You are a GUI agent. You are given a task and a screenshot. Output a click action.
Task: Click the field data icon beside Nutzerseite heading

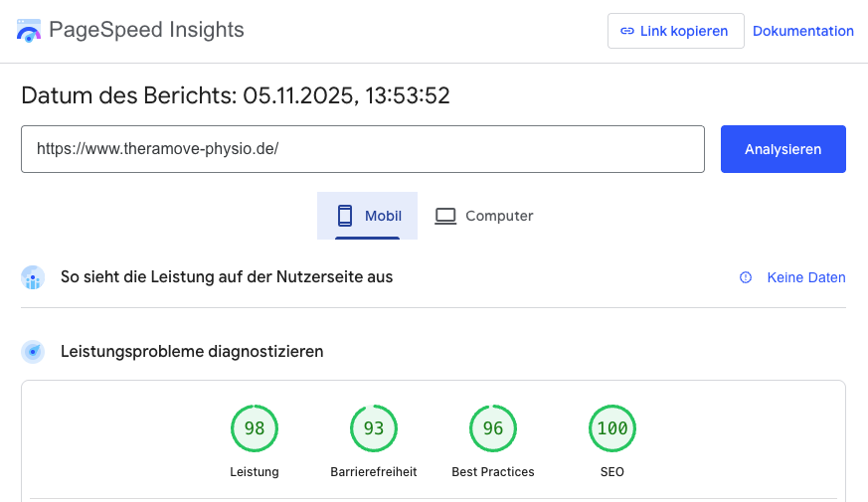[33, 277]
